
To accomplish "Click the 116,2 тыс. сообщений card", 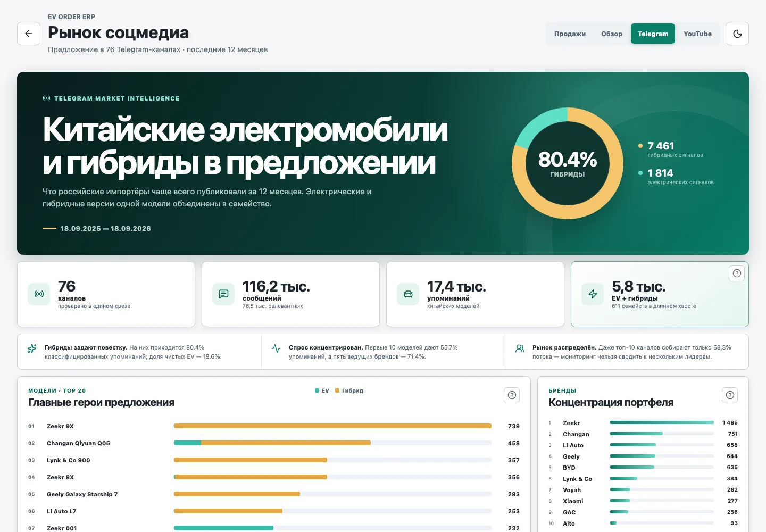I will (x=290, y=294).
